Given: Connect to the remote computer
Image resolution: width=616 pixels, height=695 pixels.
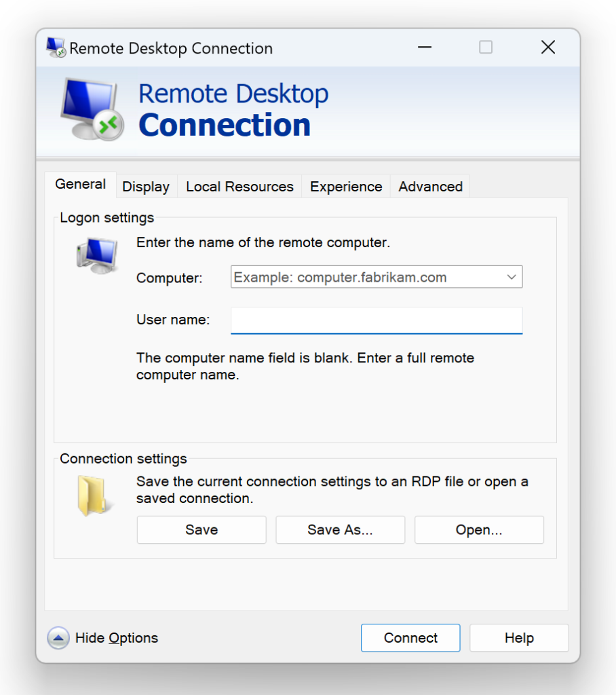Looking at the screenshot, I should pos(410,638).
